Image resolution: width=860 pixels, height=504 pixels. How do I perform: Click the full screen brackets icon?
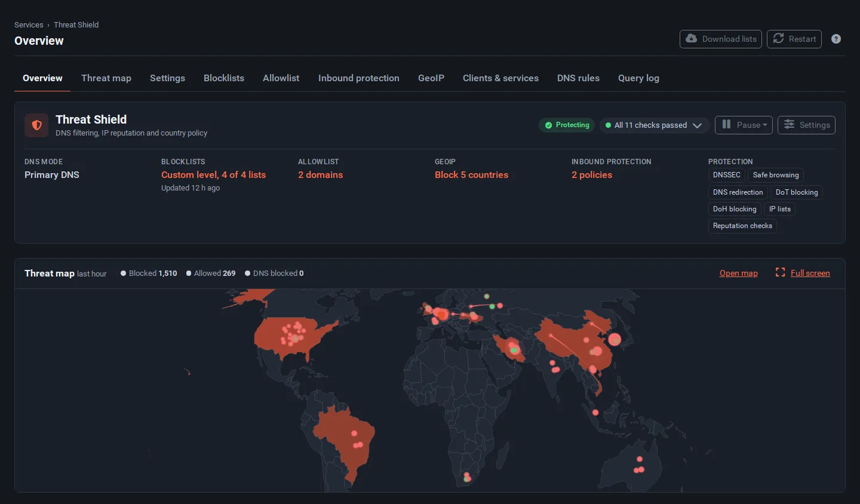[x=780, y=272]
